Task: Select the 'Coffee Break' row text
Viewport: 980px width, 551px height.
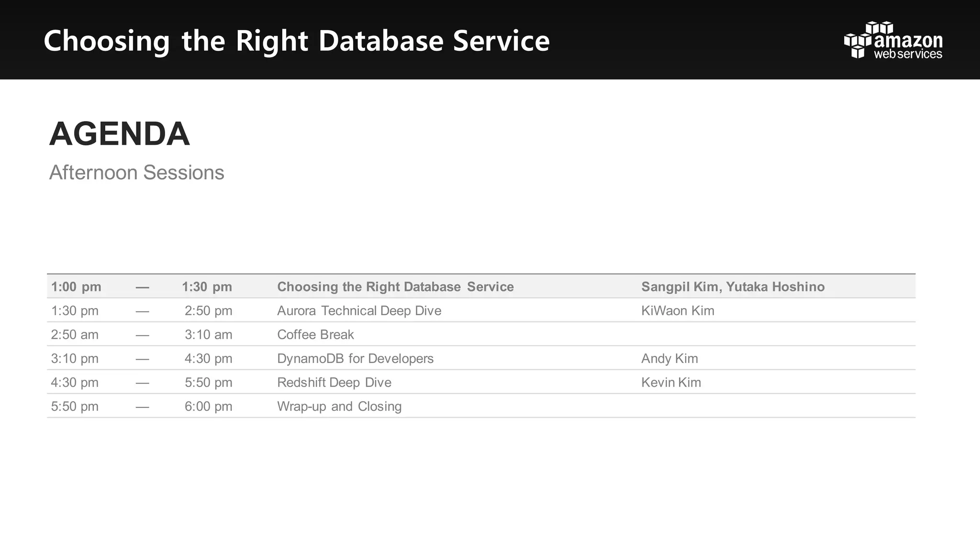Action: tap(315, 335)
